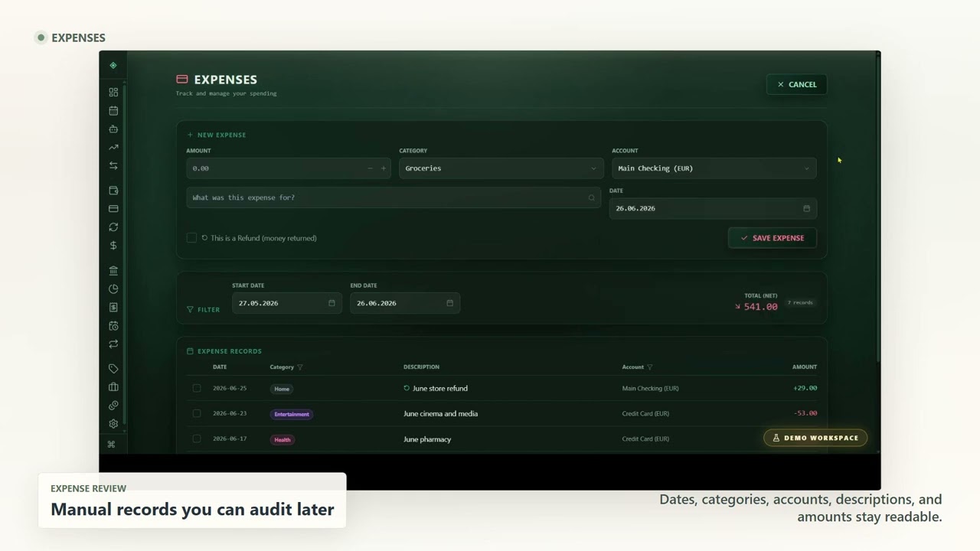Open the Start Date calendar picker icon

point(332,303)
